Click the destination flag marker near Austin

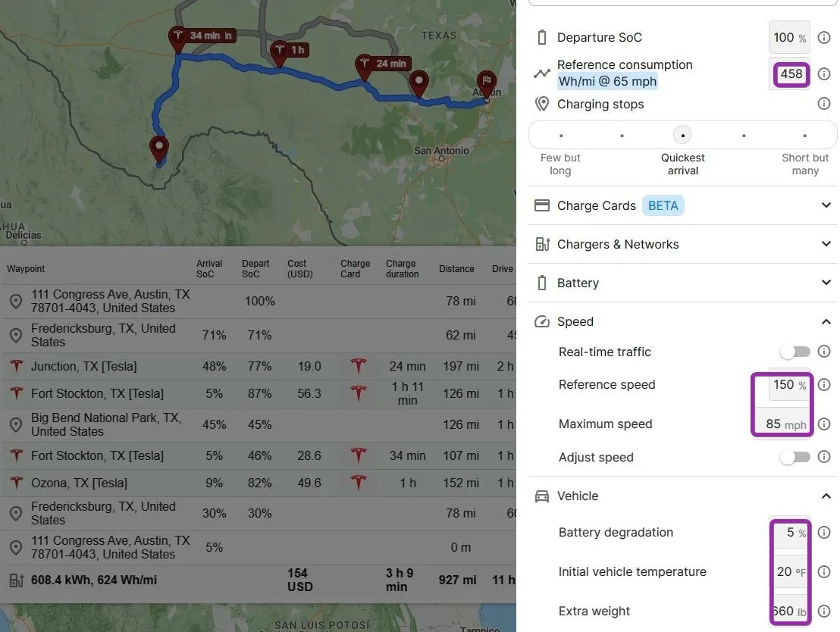487,84
